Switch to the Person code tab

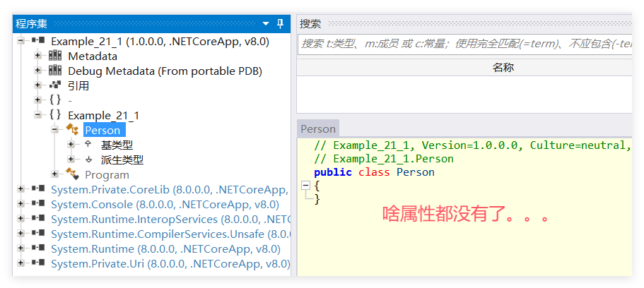(x=318, y=128)
